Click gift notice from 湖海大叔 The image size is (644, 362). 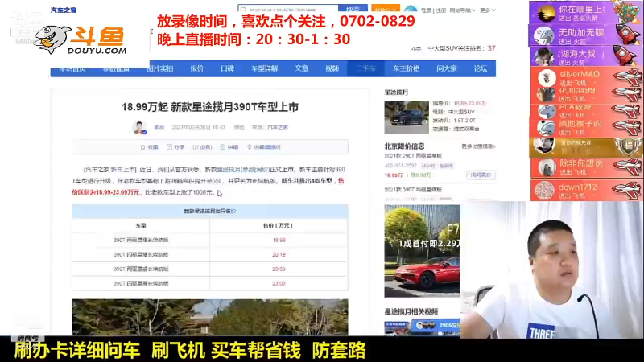586,56
